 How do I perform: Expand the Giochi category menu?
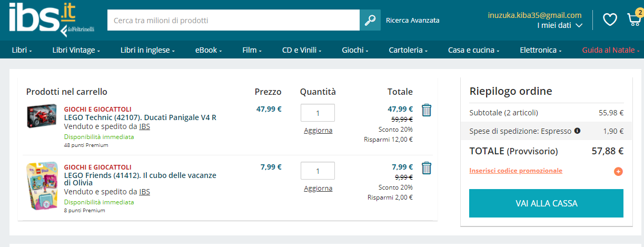[354, 50]
